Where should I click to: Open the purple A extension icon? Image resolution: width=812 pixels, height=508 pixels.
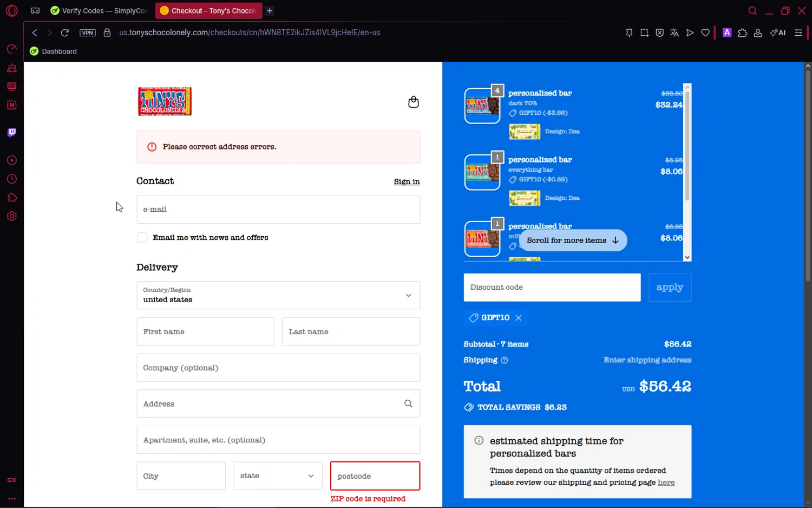click(x=727, y=32)
